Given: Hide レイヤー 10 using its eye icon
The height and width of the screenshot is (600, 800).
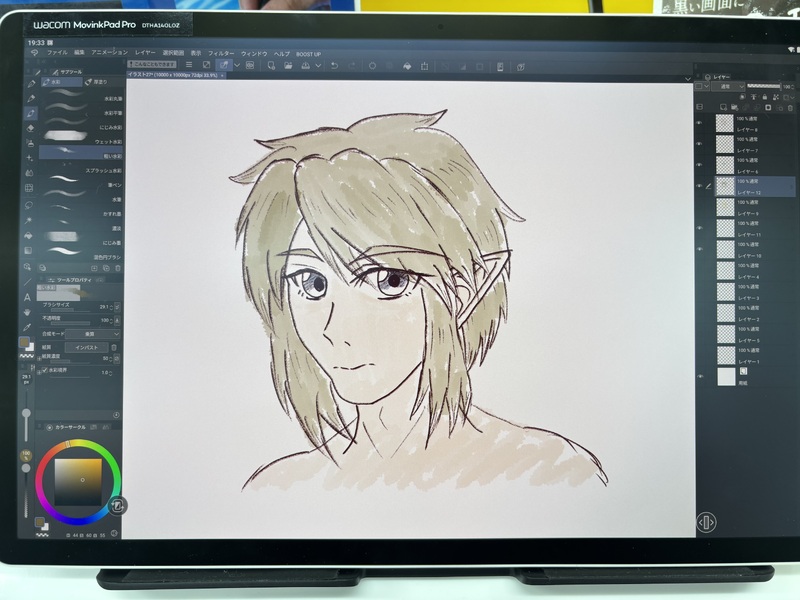Looking at the screenshot, I should (699, 249).
